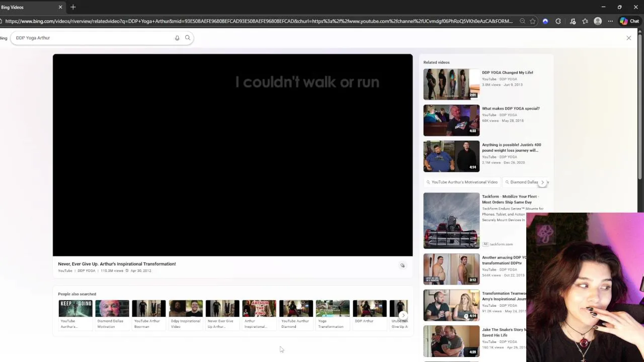Click 'People also searched' heading
Image resolution: width=644 pixels, height=362 pixels.
pyautogui.click(x=77, y=294)
